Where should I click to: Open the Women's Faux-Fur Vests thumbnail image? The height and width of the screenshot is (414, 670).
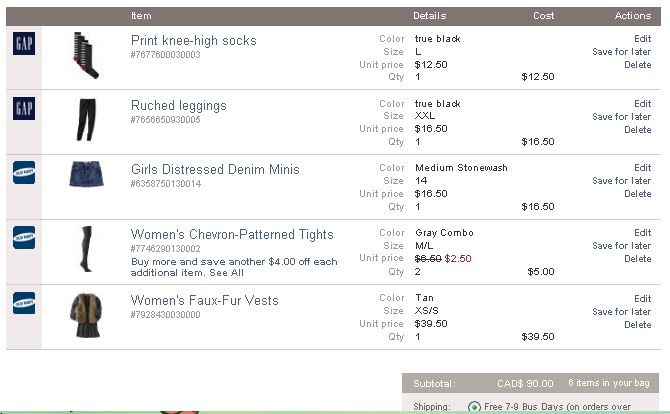click(84, 314)
